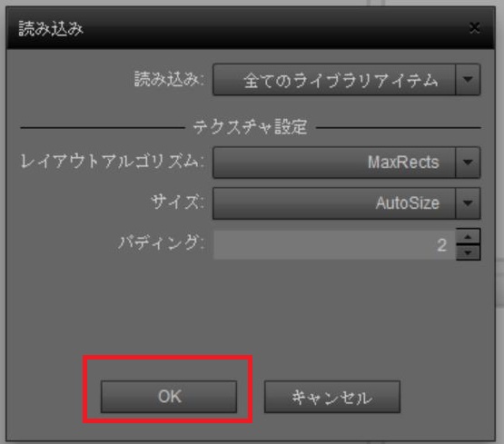Click the 読み込み dialog title bar text

51,28
